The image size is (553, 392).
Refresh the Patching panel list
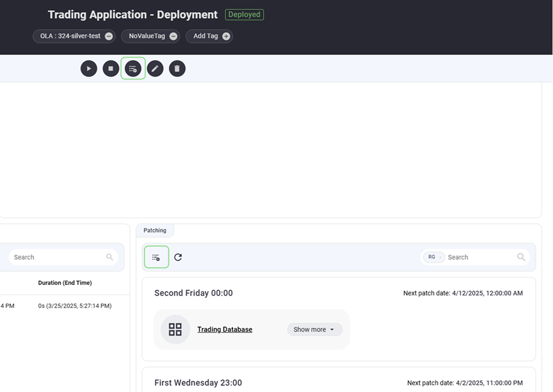pos(178,257)
